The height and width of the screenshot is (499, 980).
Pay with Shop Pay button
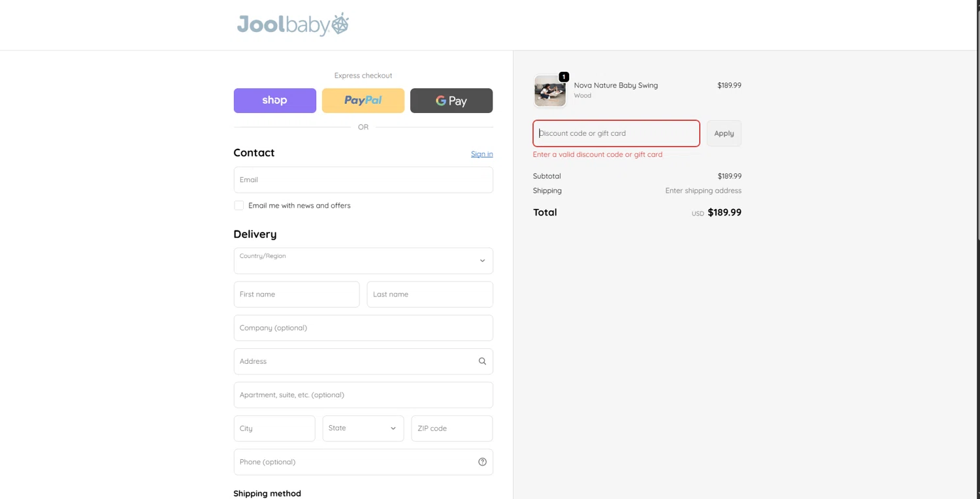tap(275, 101)
